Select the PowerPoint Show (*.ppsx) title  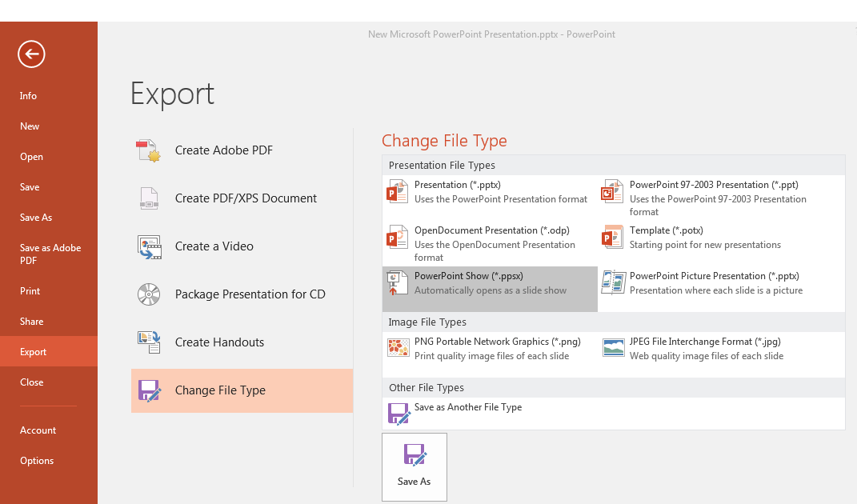tap(468, 276)
